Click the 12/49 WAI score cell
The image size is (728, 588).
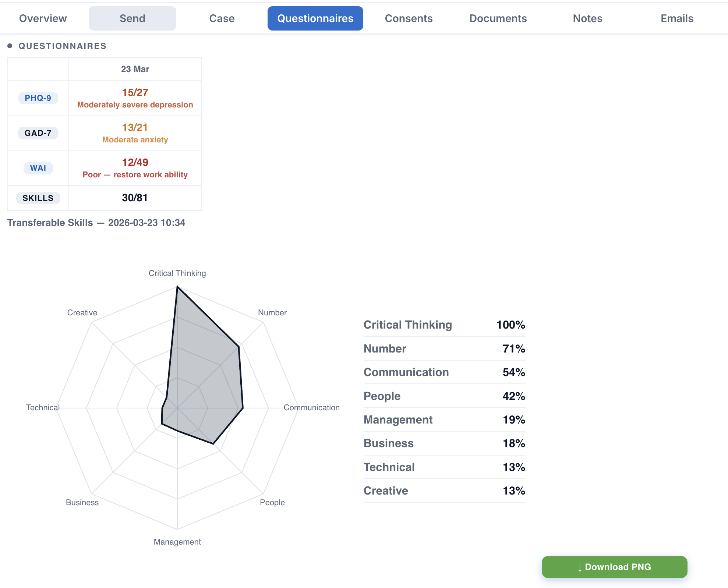pyautogui.click(x=135, y=168)
